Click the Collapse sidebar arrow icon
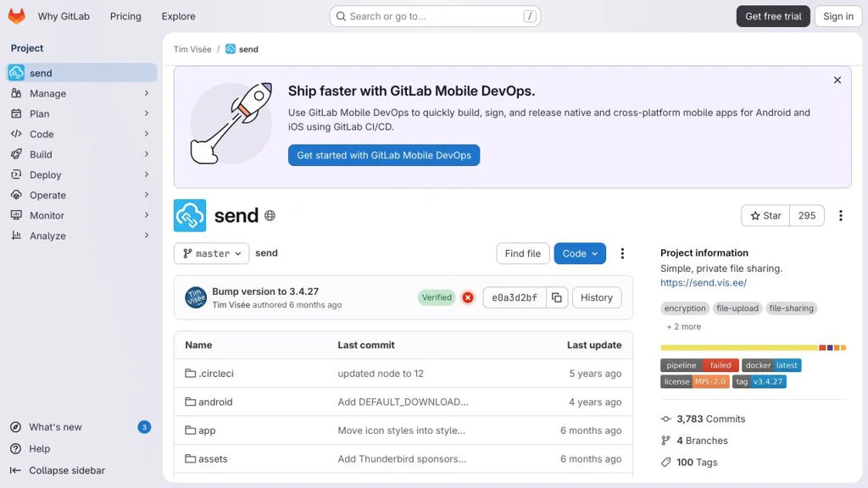This screenshot has height=488, width=868. (15, 470)
